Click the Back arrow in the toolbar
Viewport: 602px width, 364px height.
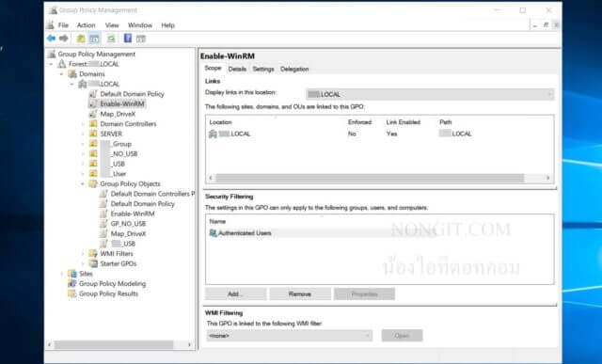point(51,39)
